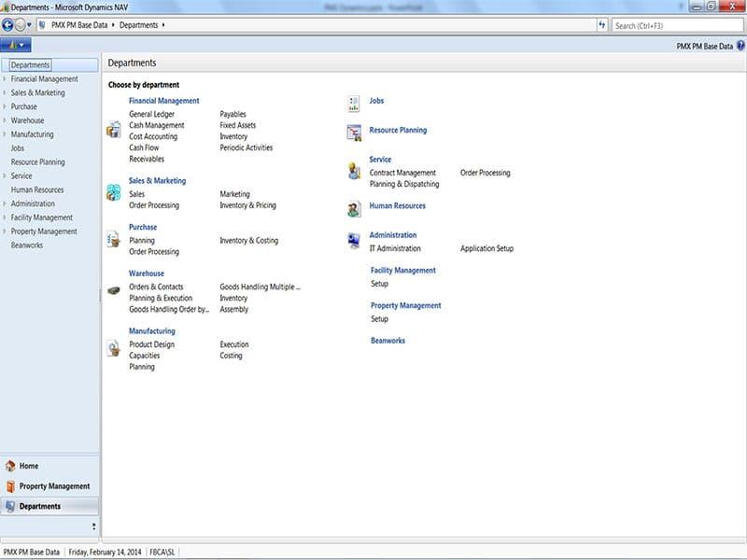Expand Financial Management in the tree

5,79
